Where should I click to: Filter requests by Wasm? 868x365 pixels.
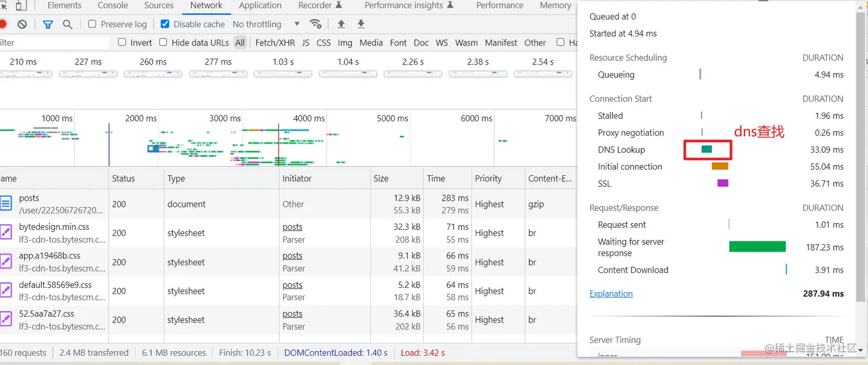click(x=466, y=43)
